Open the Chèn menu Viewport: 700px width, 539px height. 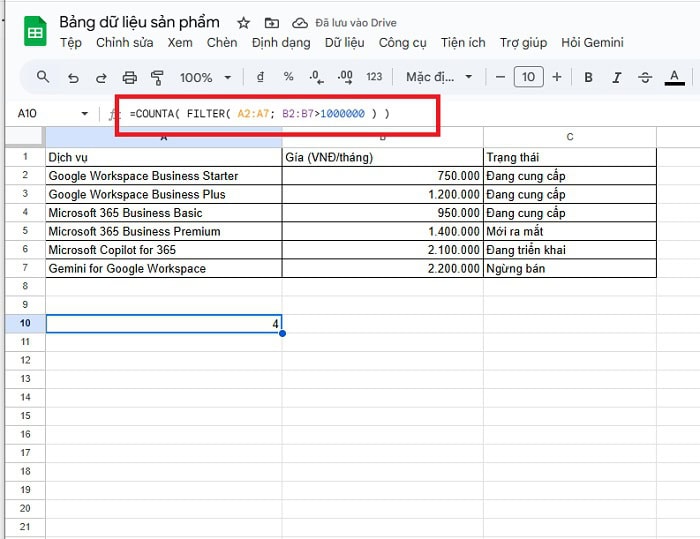pyautogui.click(x=222, y=42)
